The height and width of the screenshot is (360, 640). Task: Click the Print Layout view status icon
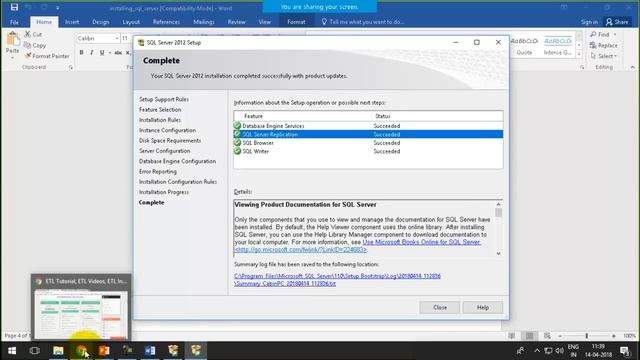[x=529, y=336]
